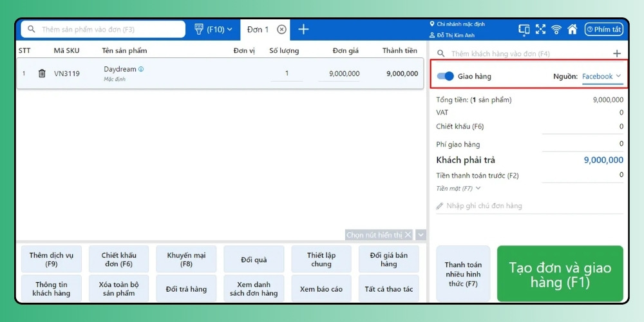Delete the Daydream product with trash icon
Image resolution: width=644 pixels, height=322 pixels.
42,73
